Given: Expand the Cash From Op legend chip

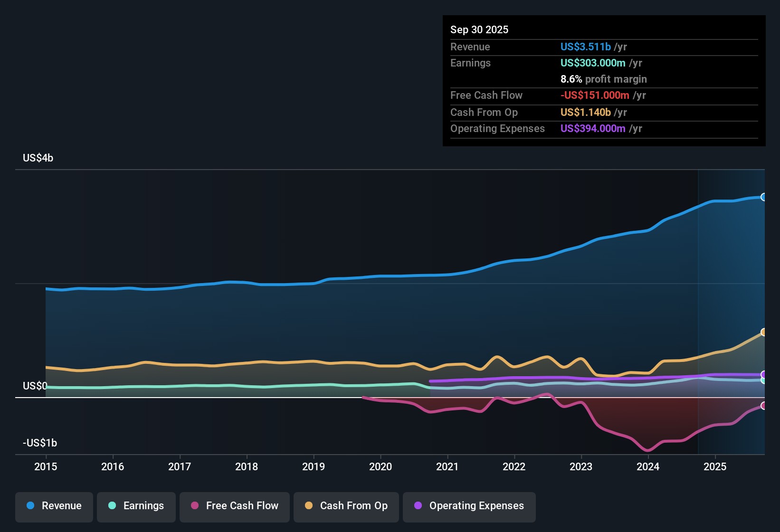Looking at the screenshot, I should click(x=346, y=506).
